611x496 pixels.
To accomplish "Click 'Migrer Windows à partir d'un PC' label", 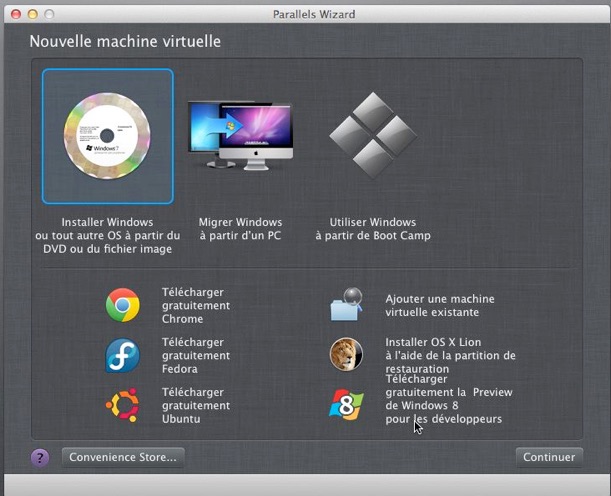I will pos(240,229).
